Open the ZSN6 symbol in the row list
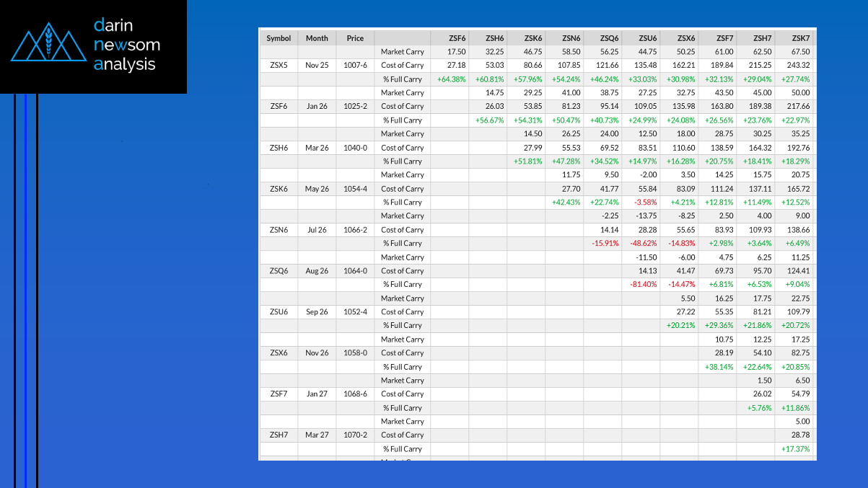Viewport: 868px width, 488px height. 279,230
